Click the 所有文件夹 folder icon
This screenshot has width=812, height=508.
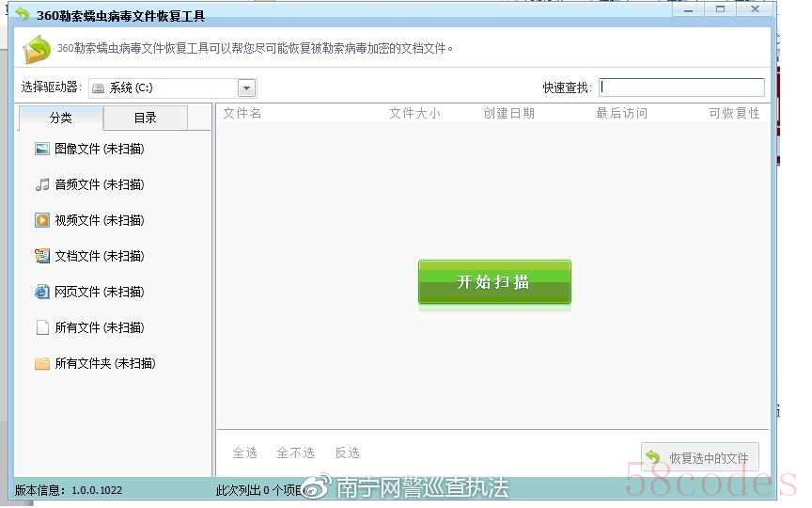42,363
